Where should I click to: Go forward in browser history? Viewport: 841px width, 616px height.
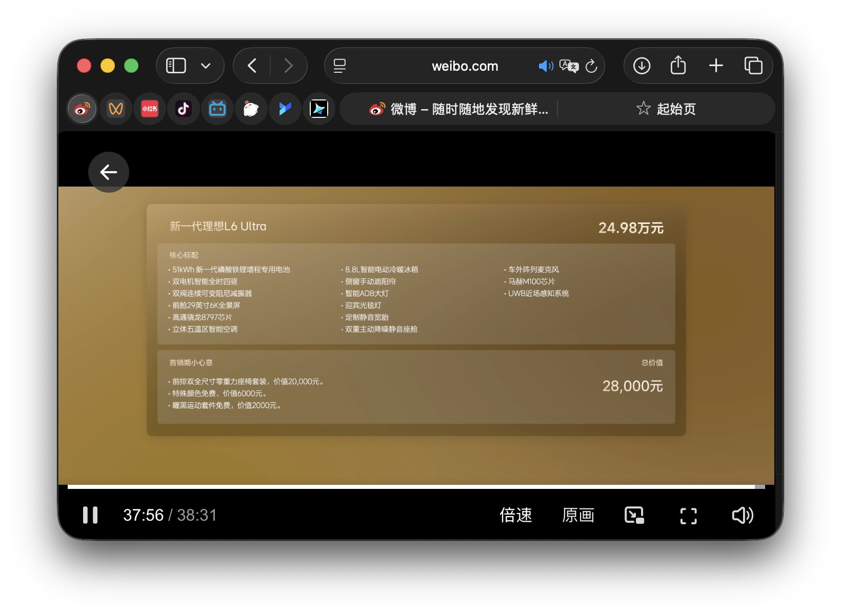(289, 66)
